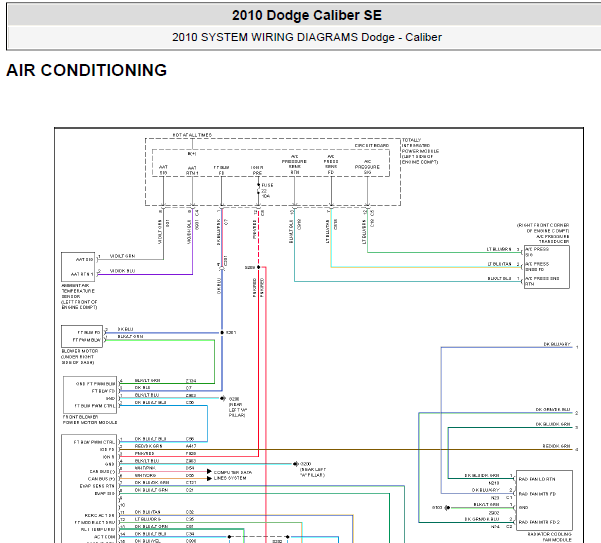Select the '2010 SYSTEM WIRING DIAGRAMS Dodge - Caliber' subtitle
Image resolution: width=601 pixels, height=543 pixels.
(307, 37)
